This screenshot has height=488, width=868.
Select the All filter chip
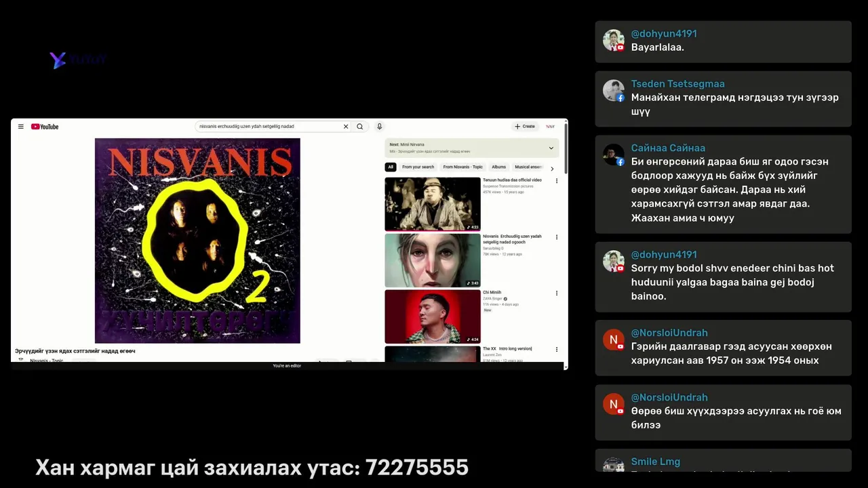click(x=391, y=167)
